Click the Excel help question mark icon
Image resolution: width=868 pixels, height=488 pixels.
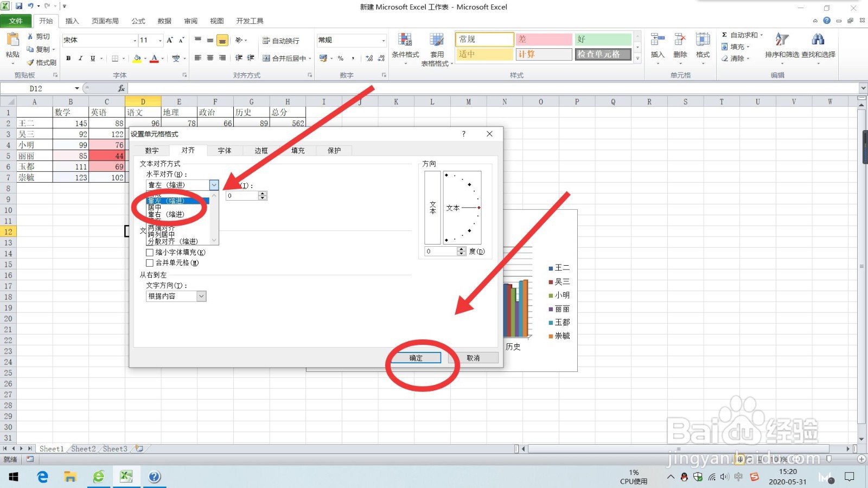(x=827, y=21)
